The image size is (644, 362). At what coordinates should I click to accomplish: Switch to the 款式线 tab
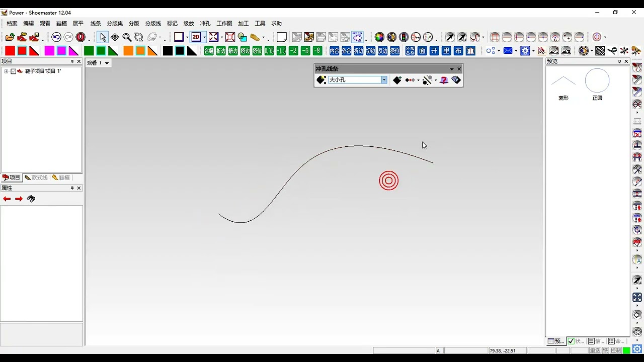click(x=36, y=177)
